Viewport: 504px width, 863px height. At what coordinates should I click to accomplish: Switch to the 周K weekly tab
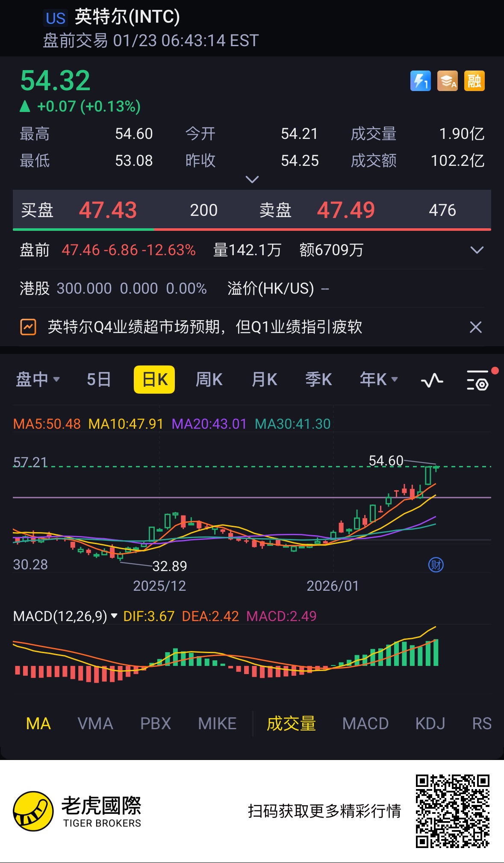[x=209, y=379]
